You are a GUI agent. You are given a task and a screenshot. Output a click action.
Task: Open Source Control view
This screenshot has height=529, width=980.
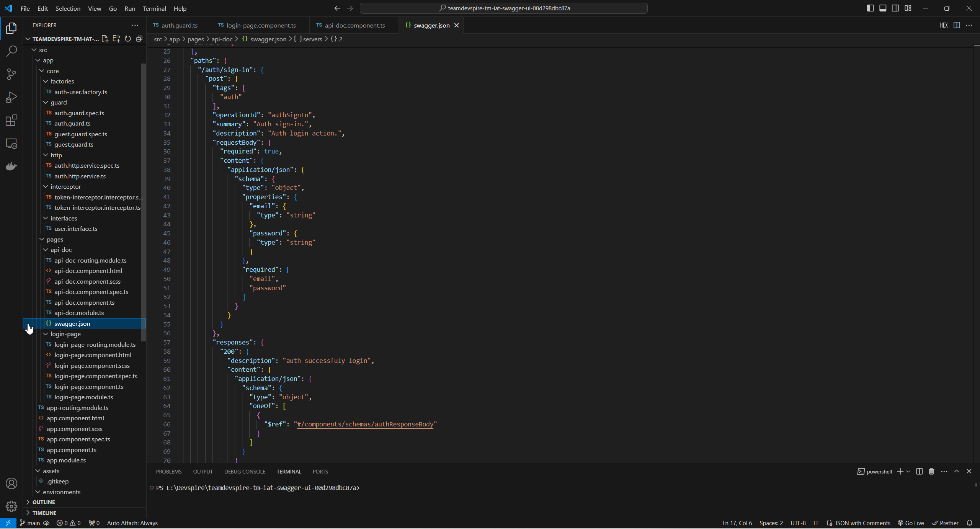(11, 74)
